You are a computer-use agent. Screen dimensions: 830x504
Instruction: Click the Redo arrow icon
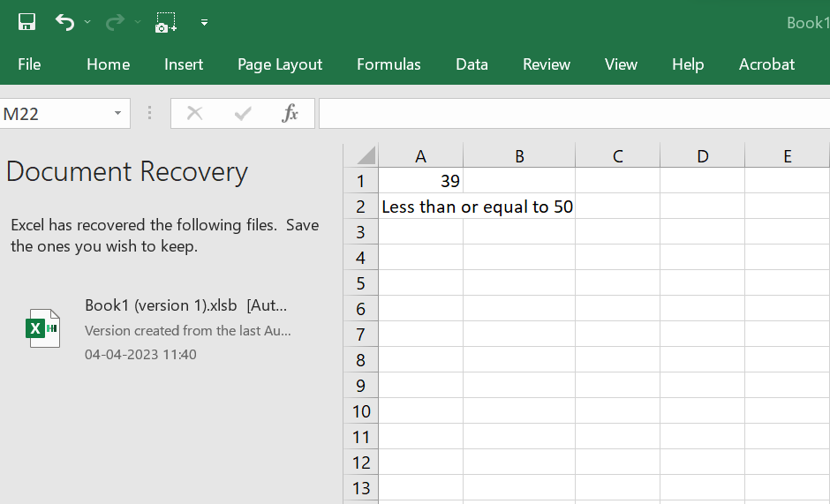(115, 22)
